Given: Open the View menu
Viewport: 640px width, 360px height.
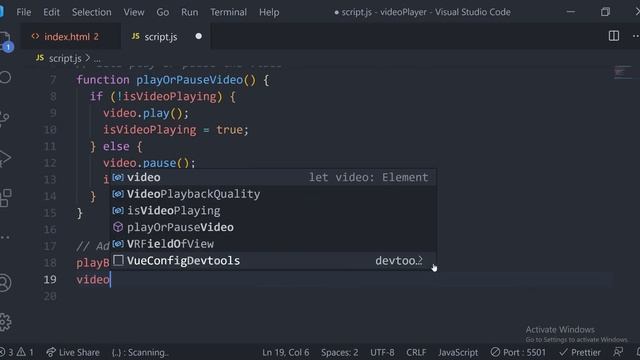Looking at the screenshot, I should point(134,12).
